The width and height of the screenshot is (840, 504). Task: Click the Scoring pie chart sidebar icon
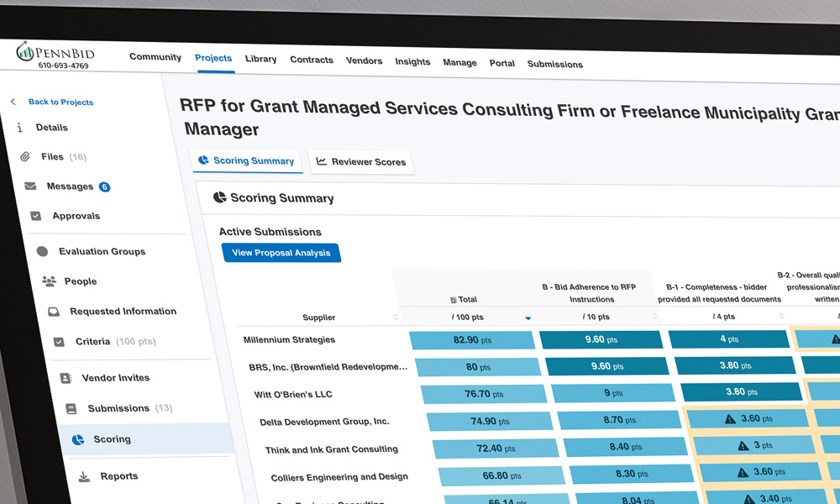pos(78,439)
